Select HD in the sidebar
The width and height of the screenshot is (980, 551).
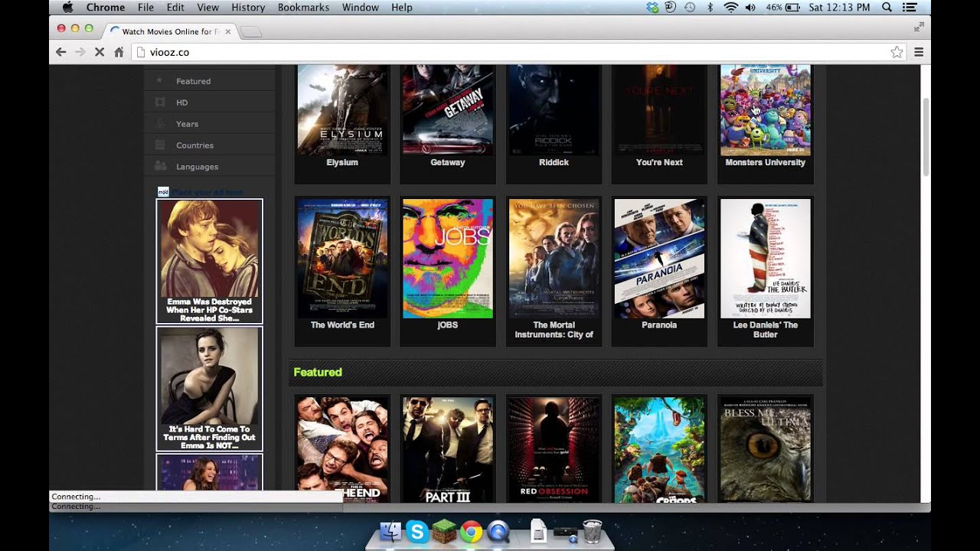tap(181, 102)
